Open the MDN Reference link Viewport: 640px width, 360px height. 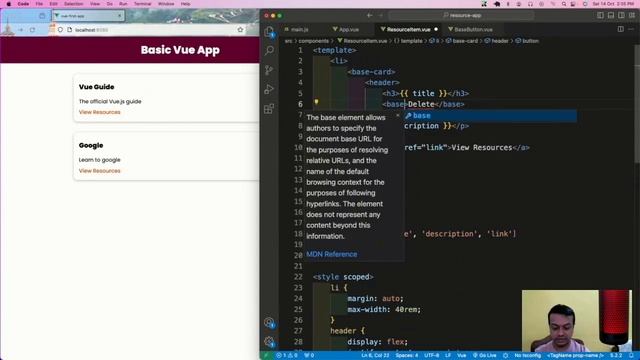click(x=331, y=254)
